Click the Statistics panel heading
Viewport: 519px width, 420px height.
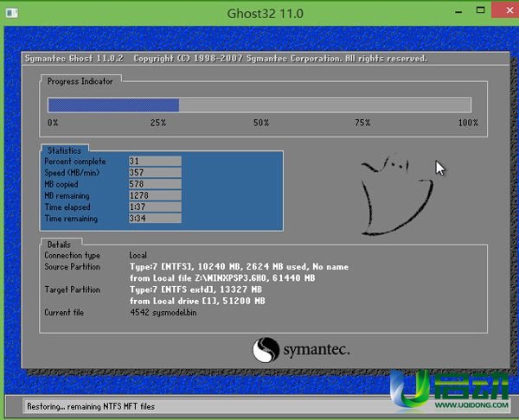[64, 150]
